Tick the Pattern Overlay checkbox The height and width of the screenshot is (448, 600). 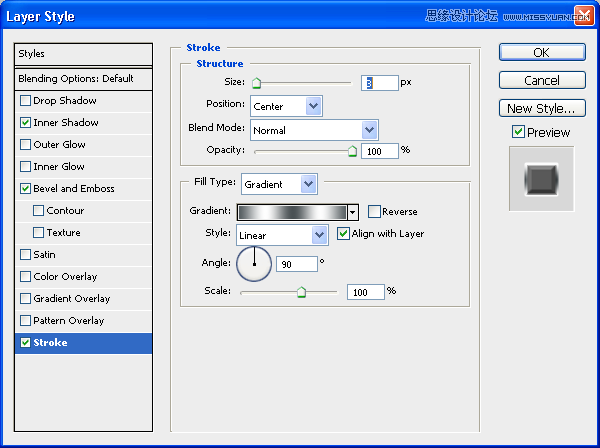[x=25, y=321]
